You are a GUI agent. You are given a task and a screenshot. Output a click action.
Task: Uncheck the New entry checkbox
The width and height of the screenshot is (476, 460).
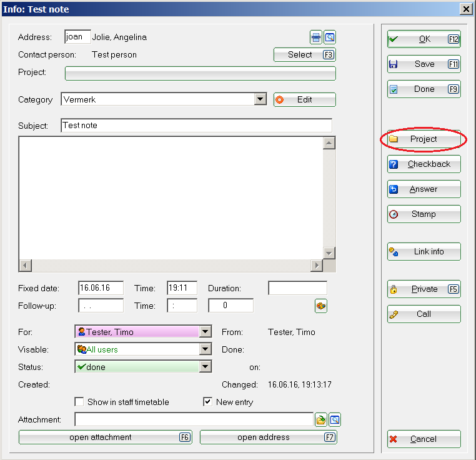(x=208, y=402)
